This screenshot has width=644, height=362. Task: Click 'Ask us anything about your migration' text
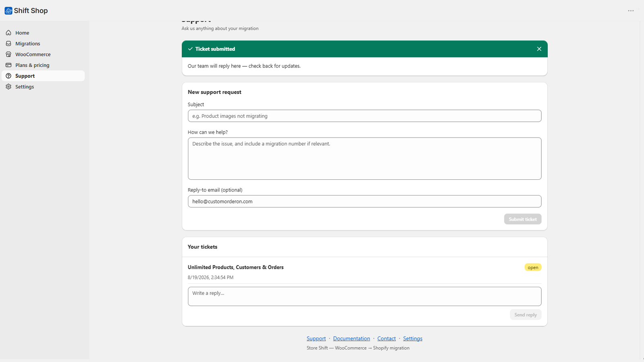[220, 29]
